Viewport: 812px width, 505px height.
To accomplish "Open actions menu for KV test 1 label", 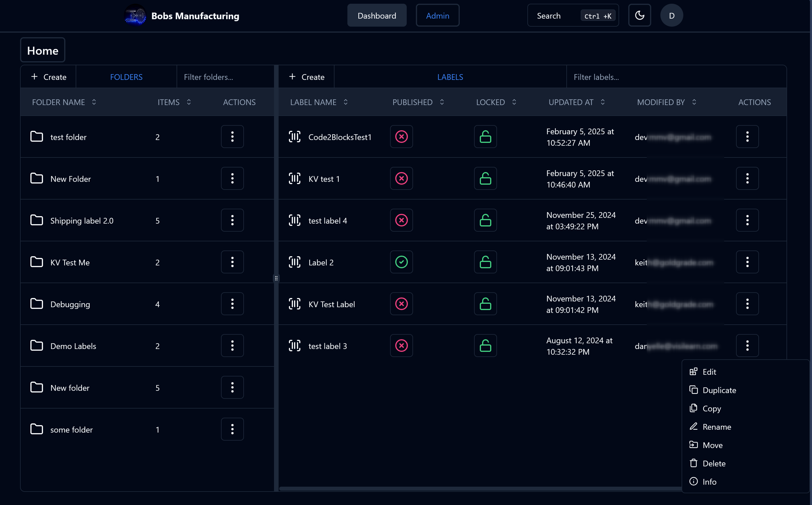I will tap(747, 179).
